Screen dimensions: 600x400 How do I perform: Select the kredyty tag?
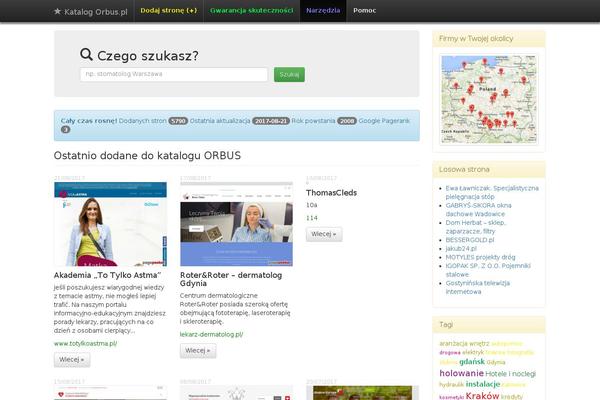[512, 397]
